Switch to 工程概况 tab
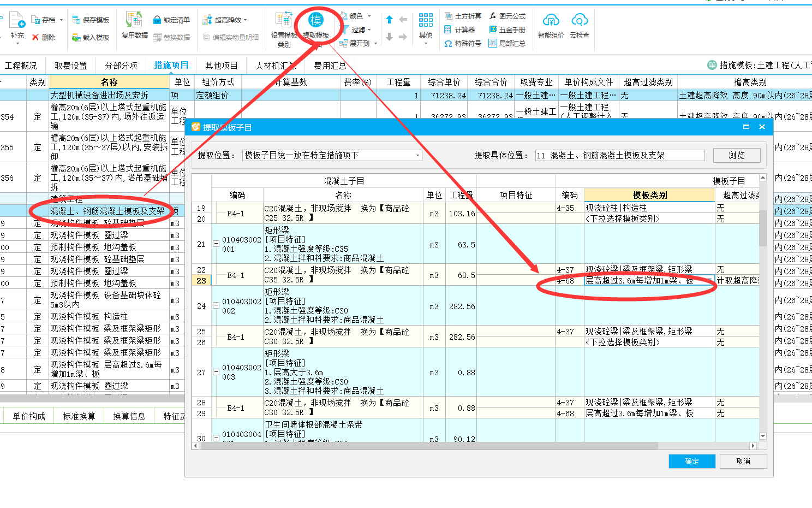Viewport: 812px width, 508px height. click(21, 66)
